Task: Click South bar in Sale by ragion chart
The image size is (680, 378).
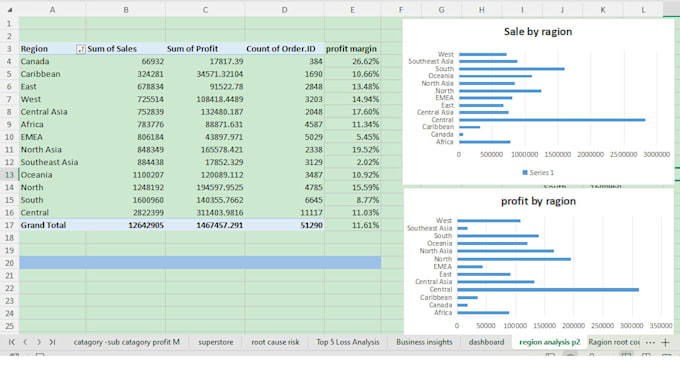Action: coord(512,69)
